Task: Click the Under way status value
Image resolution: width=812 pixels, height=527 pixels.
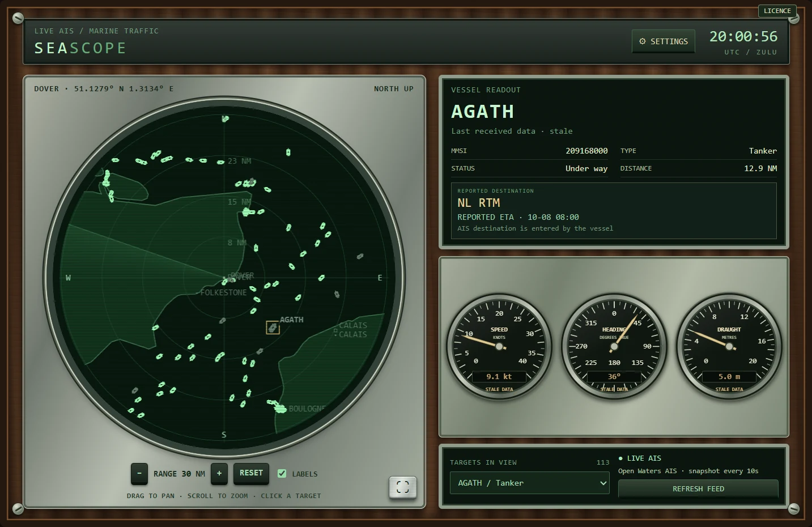Action: (586, 168)
